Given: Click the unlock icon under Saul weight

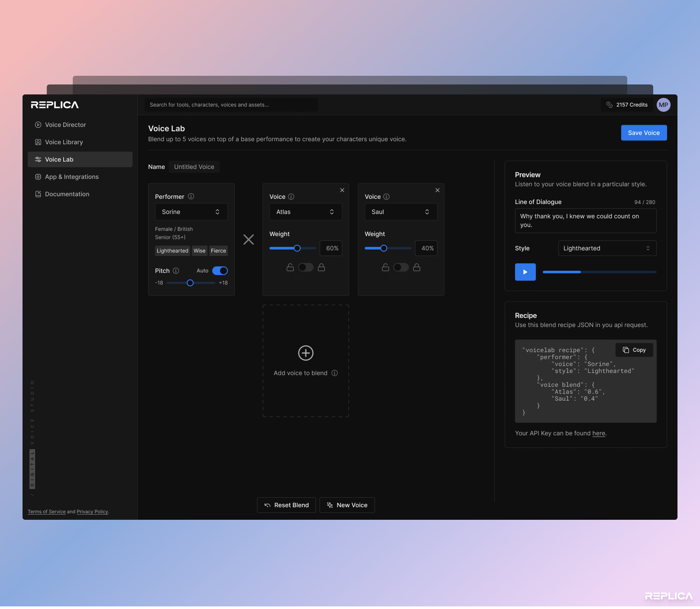Looking at the screenshot, I should click(x=386, y=267).
